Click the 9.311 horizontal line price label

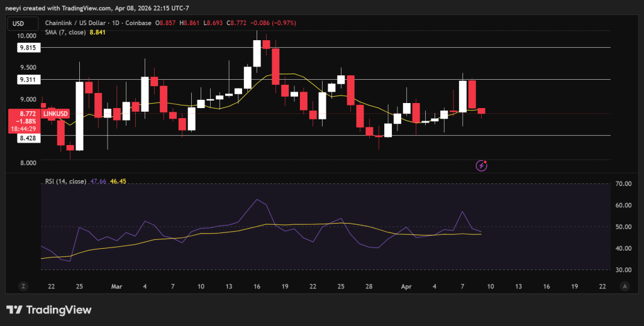tap(26, 79)
